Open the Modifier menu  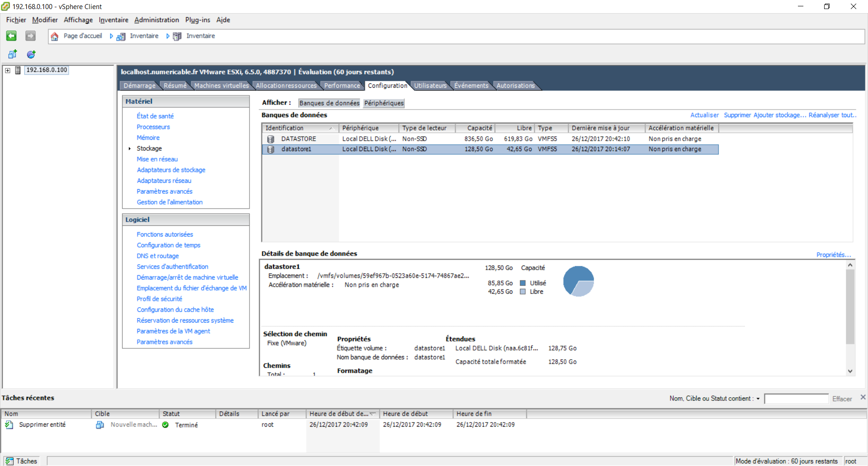pos(45,20)
